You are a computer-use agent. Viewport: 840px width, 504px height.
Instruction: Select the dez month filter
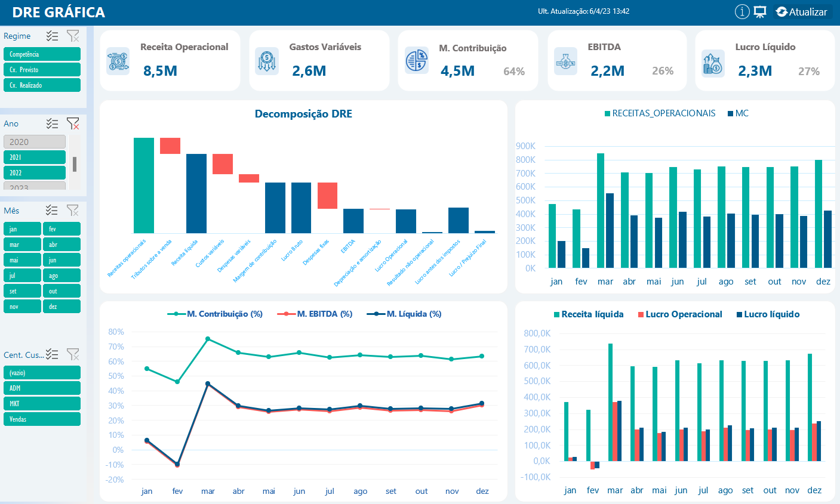(61, 307)
